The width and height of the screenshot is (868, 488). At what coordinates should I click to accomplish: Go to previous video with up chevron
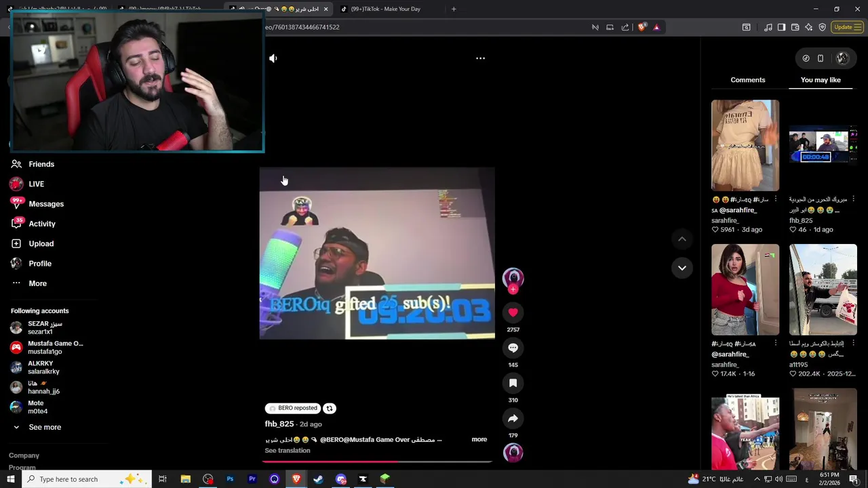click(x=682, y=239)
